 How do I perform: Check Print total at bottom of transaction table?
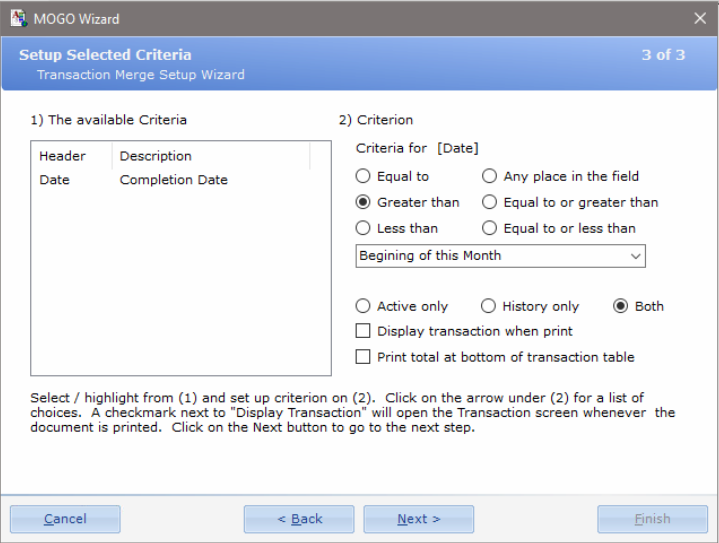pos(363,356)
